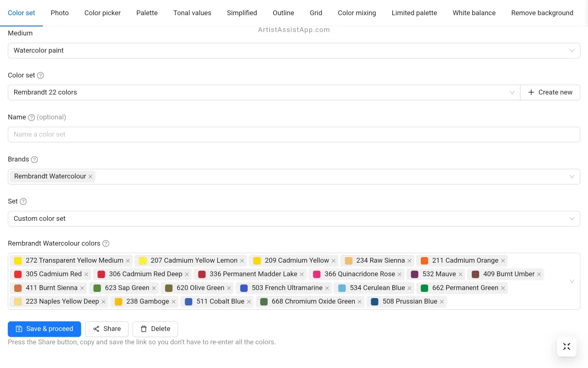Remove the 223 Naples Yellow Deep tag

(104, 302)
